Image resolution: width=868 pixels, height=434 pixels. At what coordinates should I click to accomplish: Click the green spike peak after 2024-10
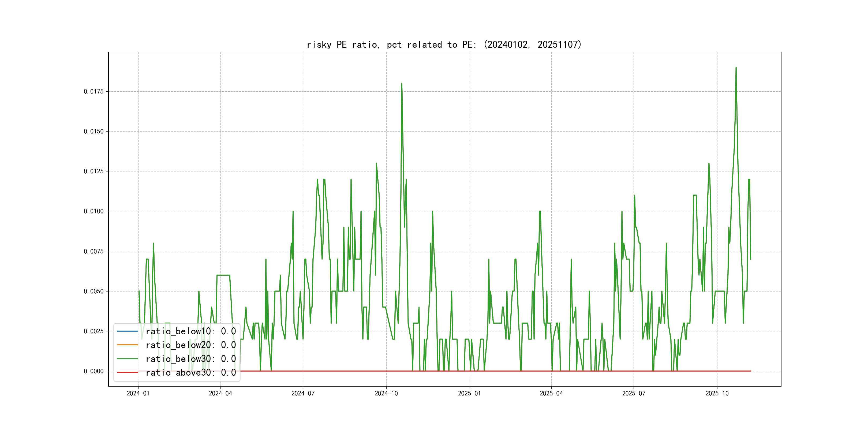(x=402, y=84)
